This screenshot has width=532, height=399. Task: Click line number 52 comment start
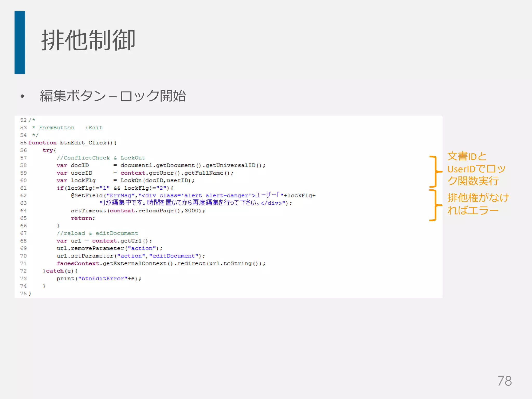coord(23,120)
